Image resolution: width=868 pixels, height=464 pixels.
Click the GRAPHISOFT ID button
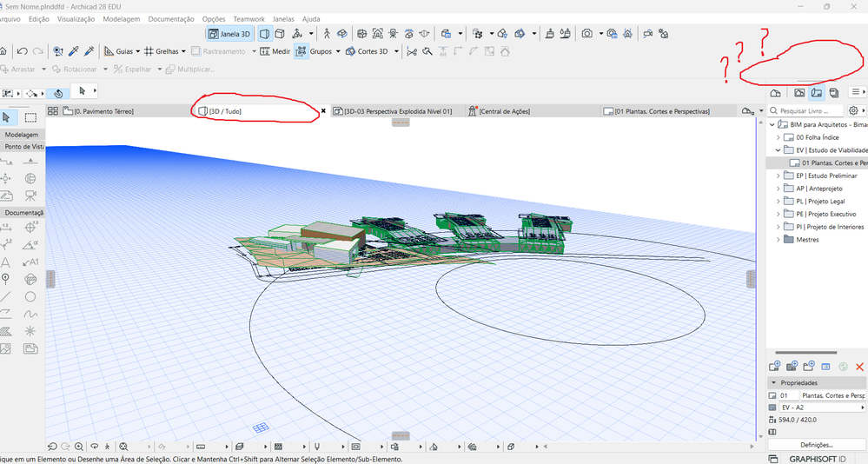[817, 458]
